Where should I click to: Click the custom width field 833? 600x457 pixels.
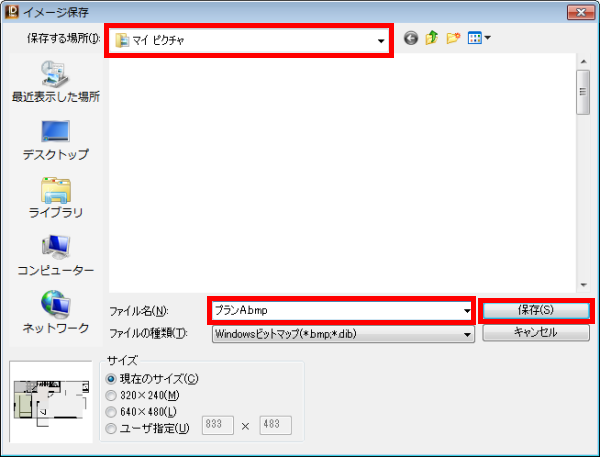point(218,425)
